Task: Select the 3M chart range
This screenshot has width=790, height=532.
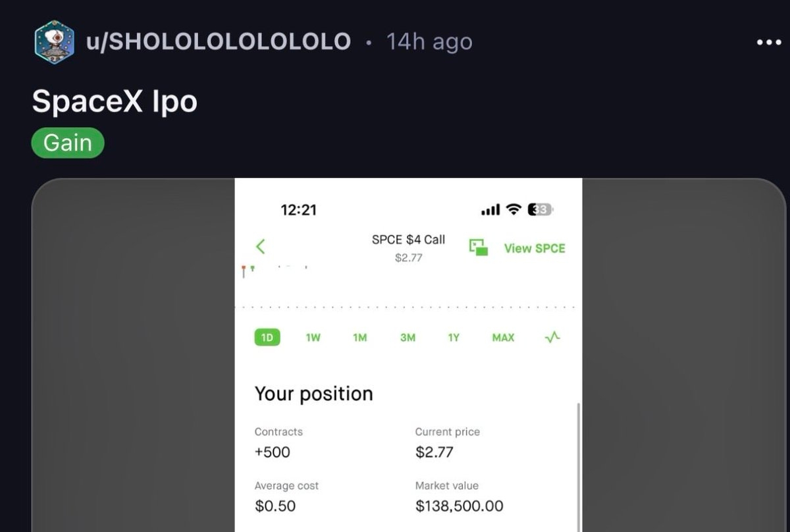Action: coord(408,338)
